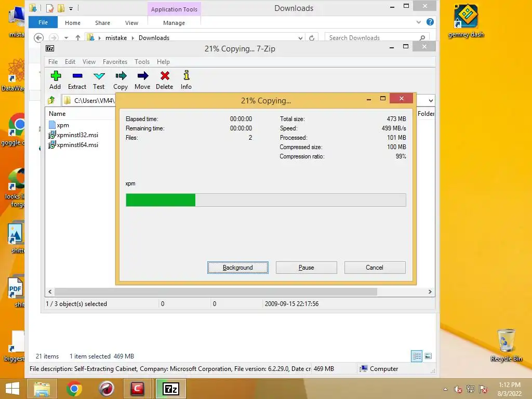The width and height of the screenshot is (532, 399).
Task: Expand the 7-Zip path dropdown arrow
Action: coord(431,100)
